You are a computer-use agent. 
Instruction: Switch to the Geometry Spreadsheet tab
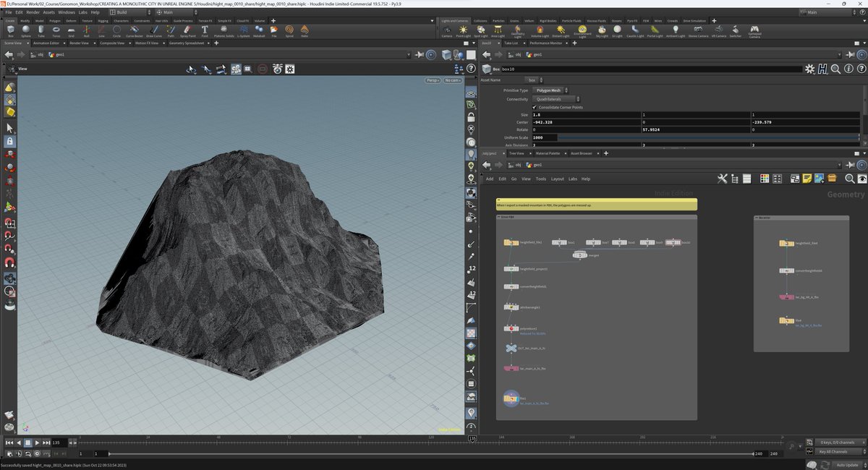(x=187, y=43)
